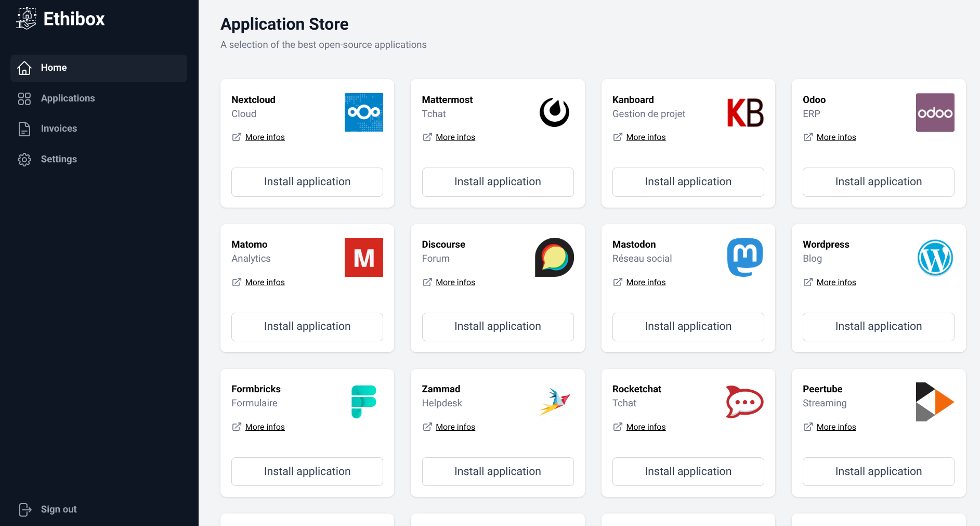Click external-link icon beside Rocketchat More infos
Image resolution: width=980 pixels, height=526 pixels.
coord(618,427)
